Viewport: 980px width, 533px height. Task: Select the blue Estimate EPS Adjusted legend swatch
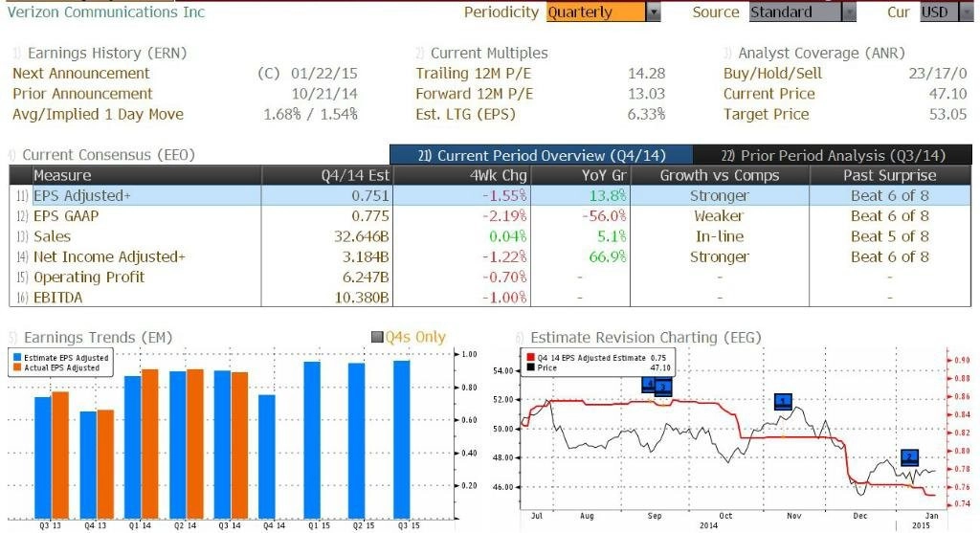point(17,358)
